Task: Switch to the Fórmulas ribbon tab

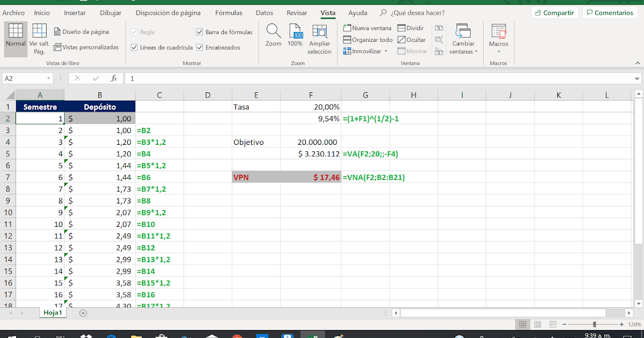Action: coord(229,12)
